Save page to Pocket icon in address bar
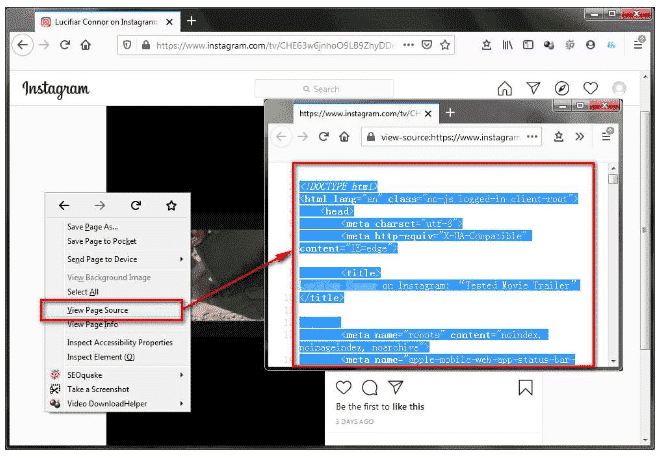 point(427,45)
